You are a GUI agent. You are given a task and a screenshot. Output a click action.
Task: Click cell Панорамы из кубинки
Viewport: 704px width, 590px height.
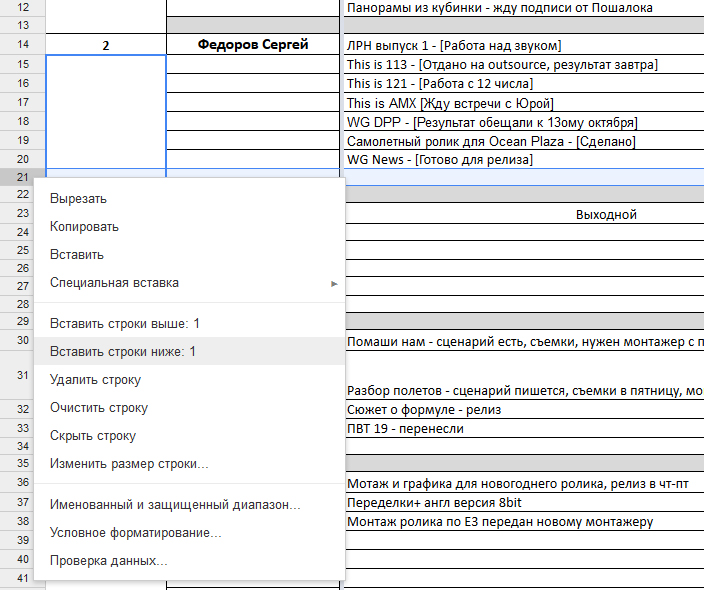point(524,8)
